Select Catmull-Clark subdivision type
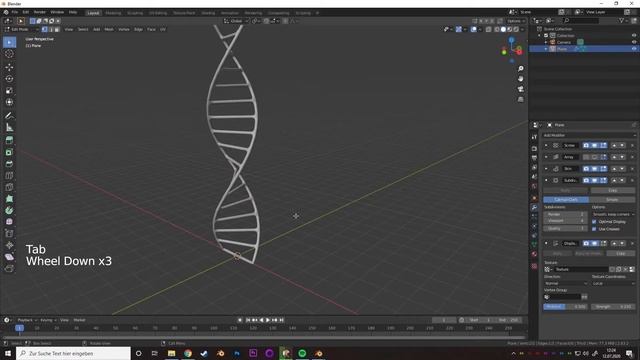This screenshot has height=360, width=640. pos(566,200)
